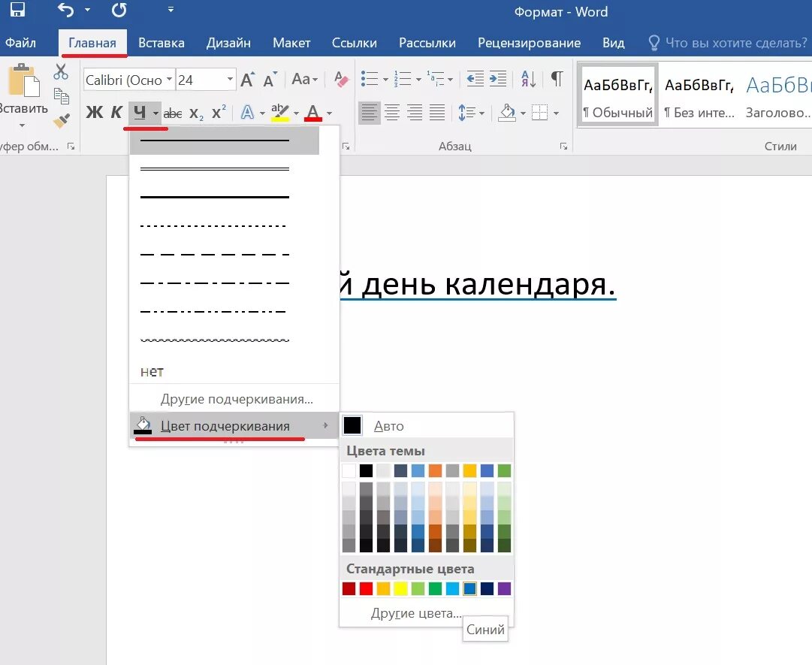Increase font size with large A
812x665 pixels.
[247, 79]
